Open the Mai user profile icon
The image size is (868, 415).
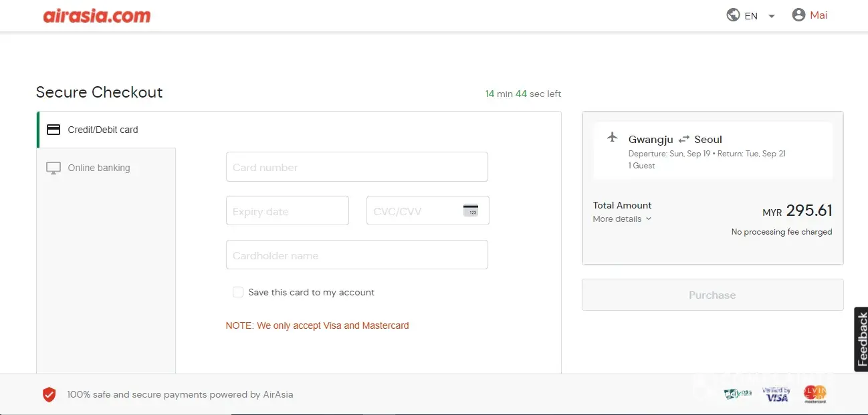click(798, 15)
